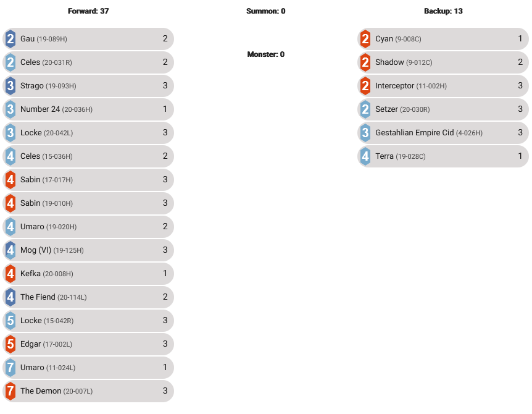This screenshot has height=414, width=532.
Task: Click the cost 4 icon beside Mog (VI)
Action: click(x=10, y=250)
